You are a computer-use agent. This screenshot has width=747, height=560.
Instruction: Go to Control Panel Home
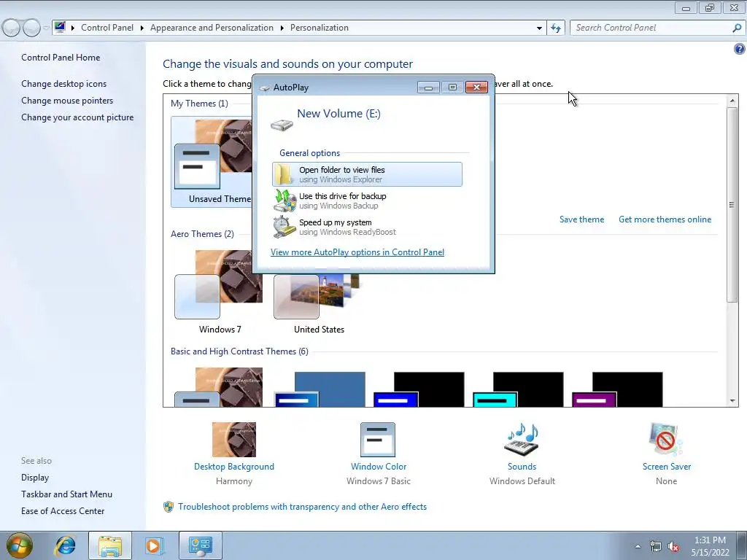click(61, 58)
